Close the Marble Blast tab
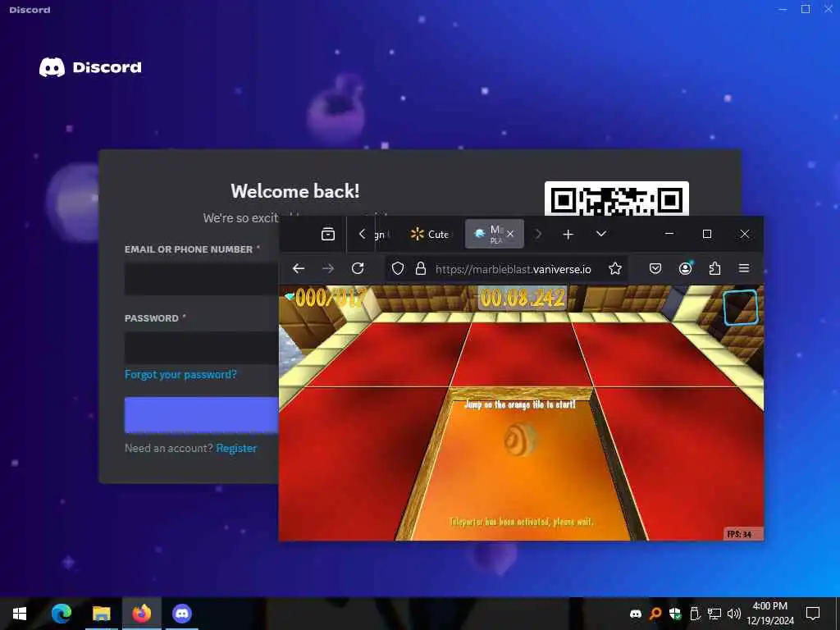 (x=510, y=234)
